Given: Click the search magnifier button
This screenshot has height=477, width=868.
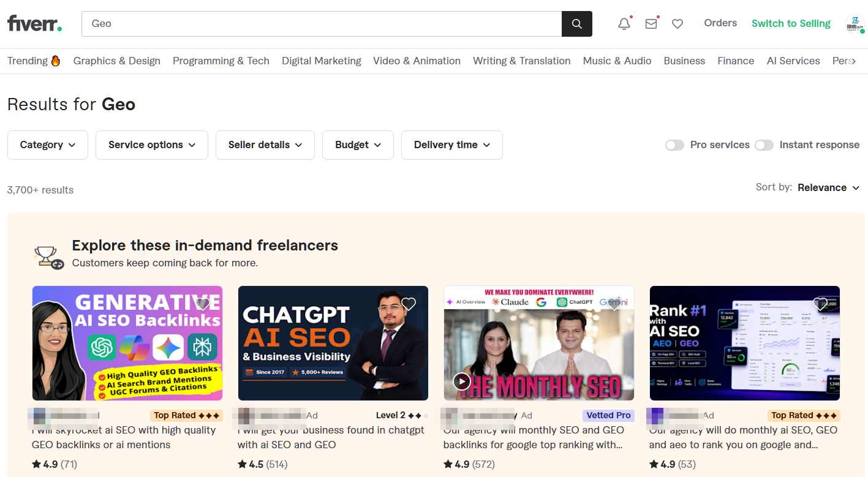Looking at the screenshot, I should pos(577,24).
